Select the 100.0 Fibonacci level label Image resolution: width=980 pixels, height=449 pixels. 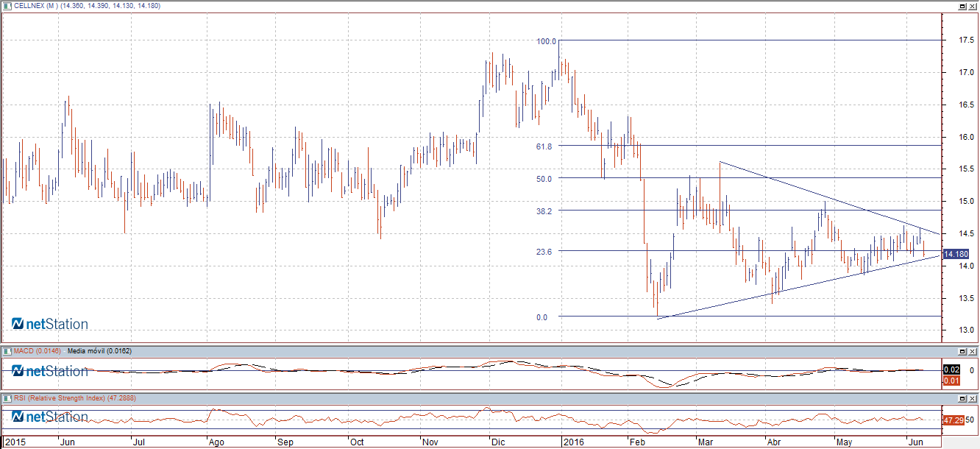coord(546,42)
